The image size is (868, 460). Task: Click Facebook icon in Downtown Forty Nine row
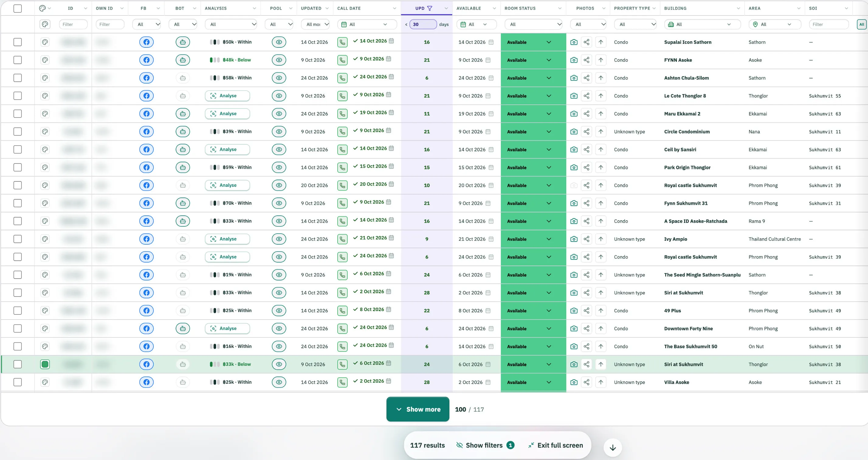tap(146, 329)
